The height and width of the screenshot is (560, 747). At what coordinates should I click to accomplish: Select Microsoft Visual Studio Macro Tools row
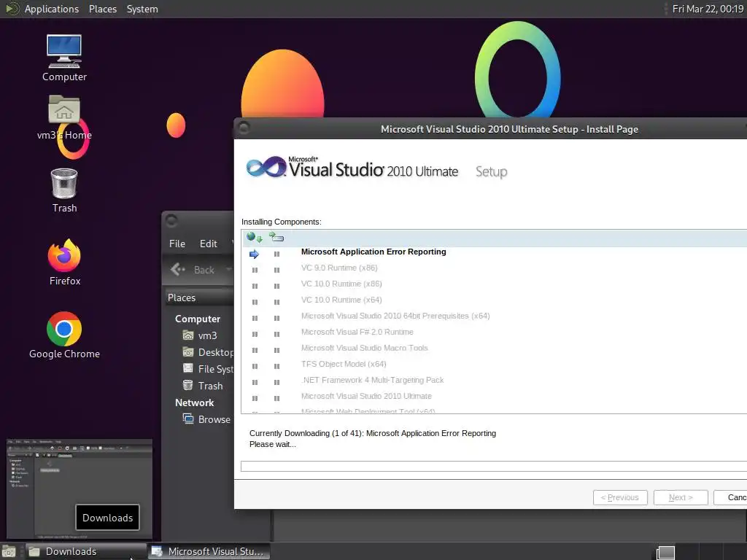click(494, 348)
